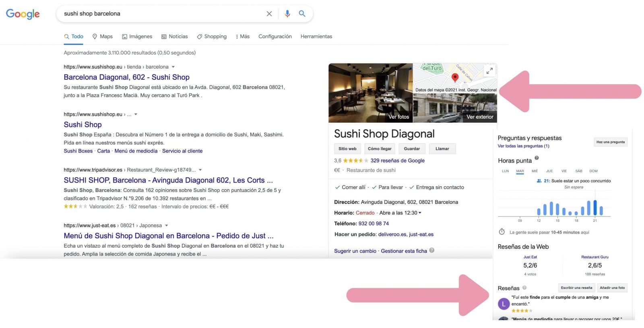Open the TripAdvisor SUSHI SHOP, Barcelona result

[x=168, y=180]
